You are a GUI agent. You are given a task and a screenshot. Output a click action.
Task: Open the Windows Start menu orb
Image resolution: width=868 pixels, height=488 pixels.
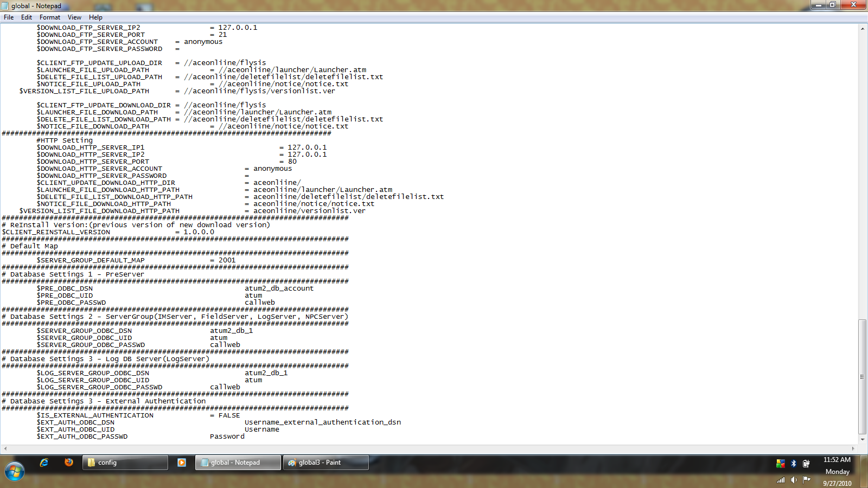[15, 471]
